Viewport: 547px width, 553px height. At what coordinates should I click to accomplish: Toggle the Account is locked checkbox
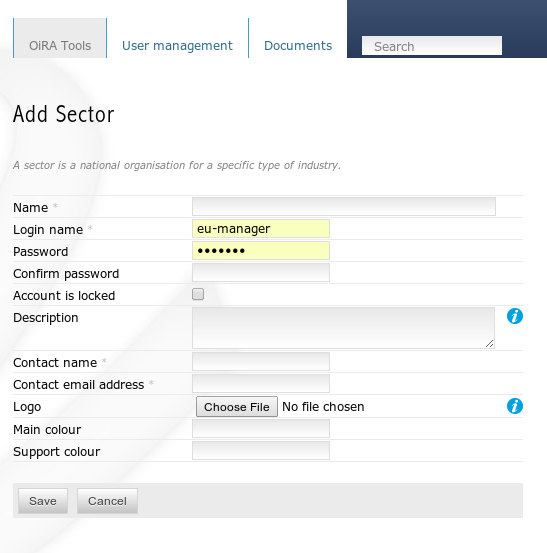198,294
